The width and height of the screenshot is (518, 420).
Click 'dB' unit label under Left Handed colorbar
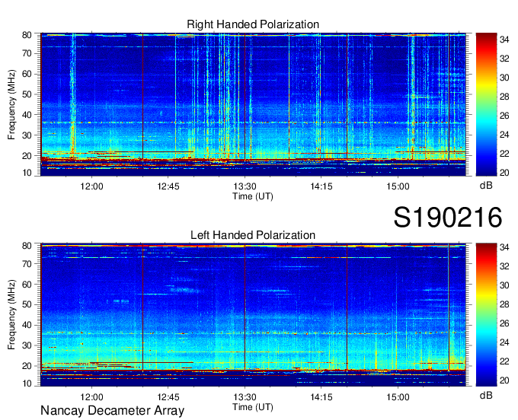click(x=486, y=395)
